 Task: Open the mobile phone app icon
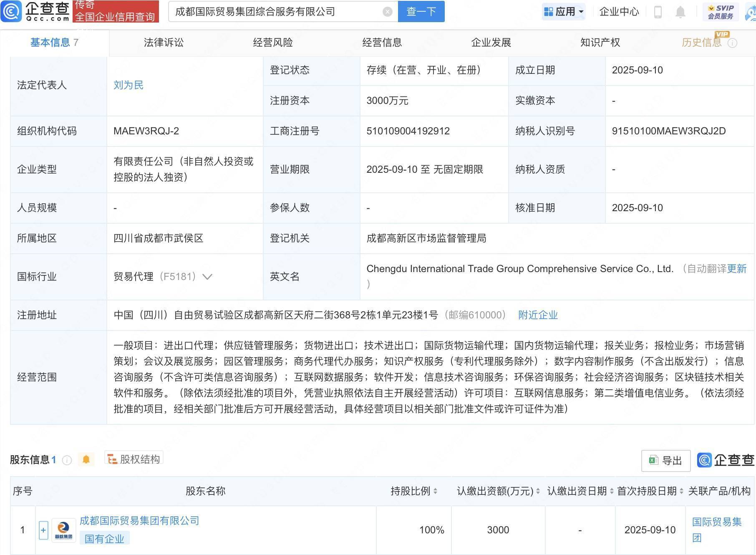(x=658, y=12)
